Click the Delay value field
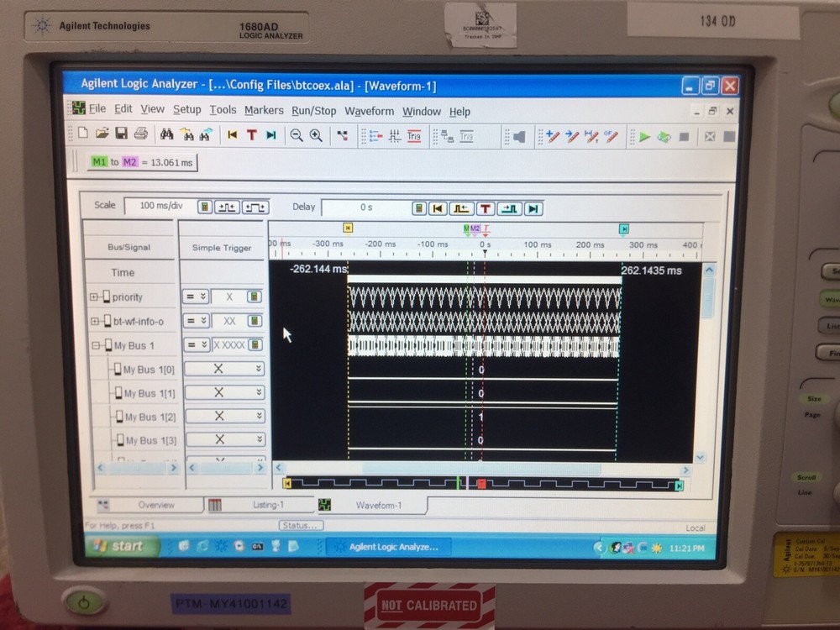840x630 pixels. 366,207
